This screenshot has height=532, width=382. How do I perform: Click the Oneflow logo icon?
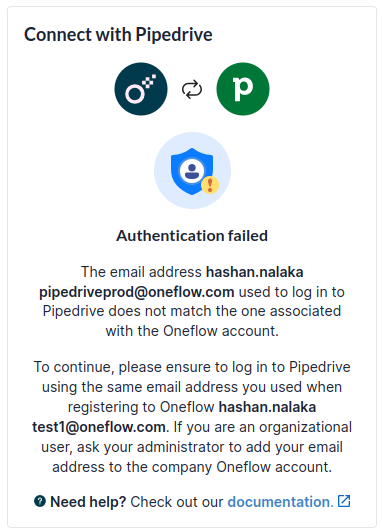coord(141,89)
